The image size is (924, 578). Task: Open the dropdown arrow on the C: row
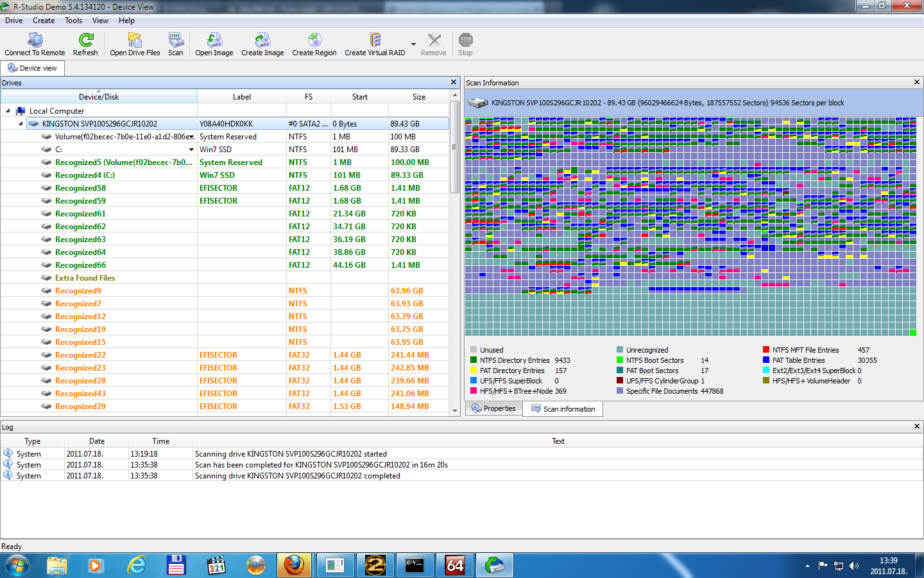tap(191, 150)
